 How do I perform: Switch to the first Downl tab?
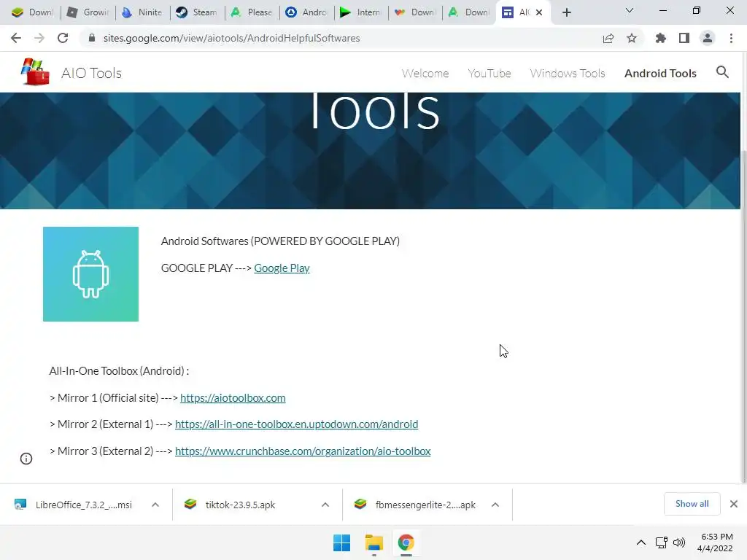point(32,12)
